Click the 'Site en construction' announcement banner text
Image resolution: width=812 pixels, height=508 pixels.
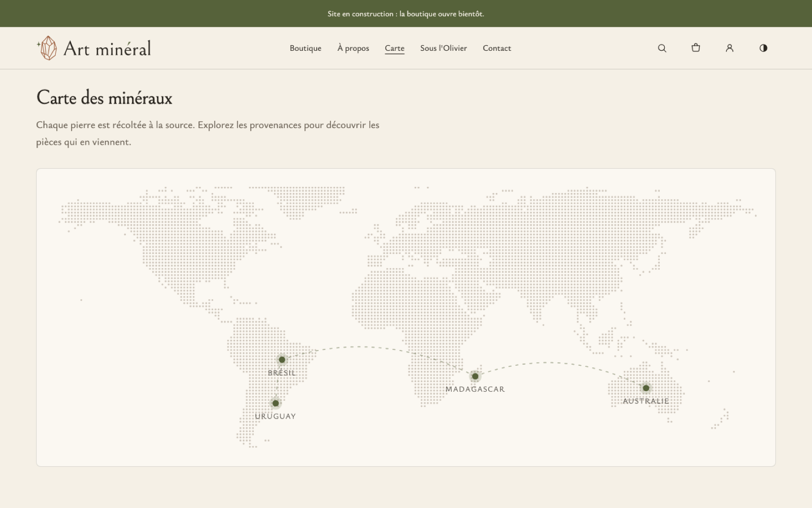coord(406,14)
